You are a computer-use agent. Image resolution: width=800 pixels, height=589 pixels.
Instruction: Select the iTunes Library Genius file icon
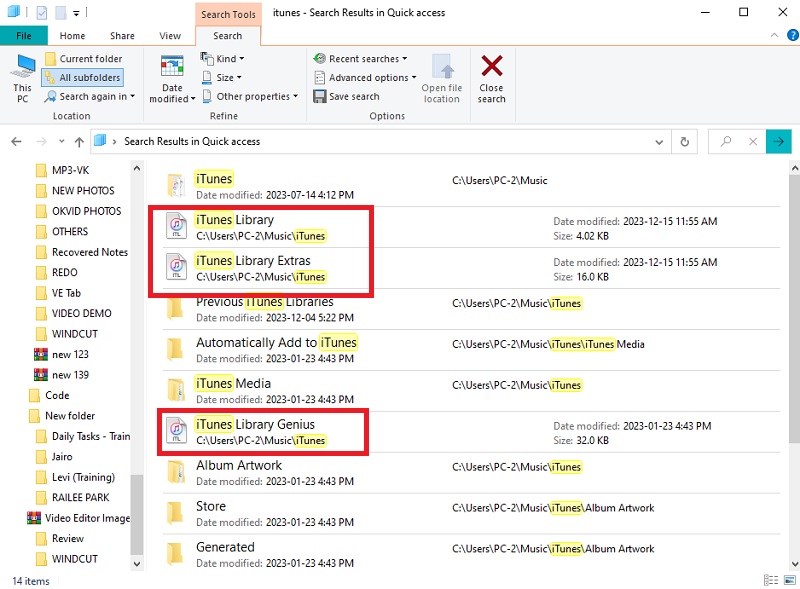(177, 431)
